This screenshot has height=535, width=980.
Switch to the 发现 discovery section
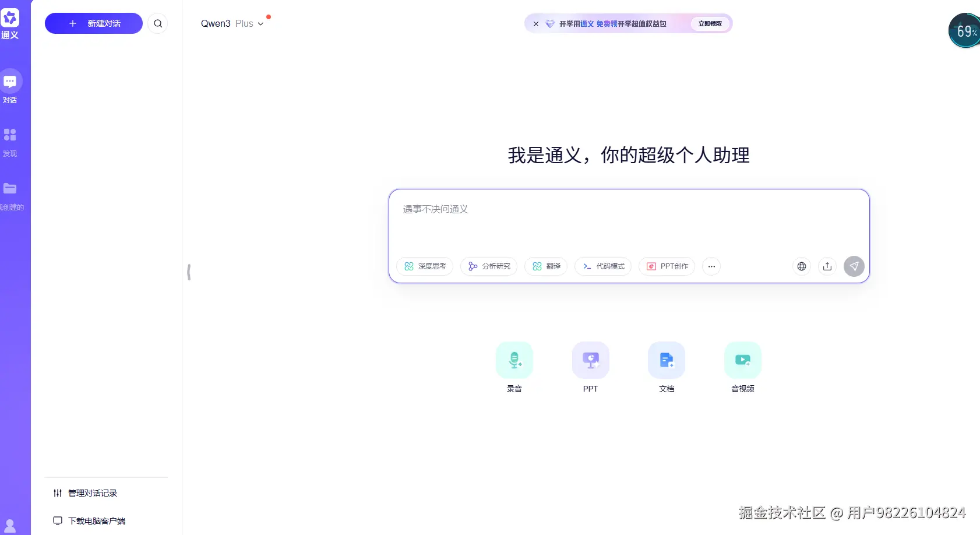point(10,140)
